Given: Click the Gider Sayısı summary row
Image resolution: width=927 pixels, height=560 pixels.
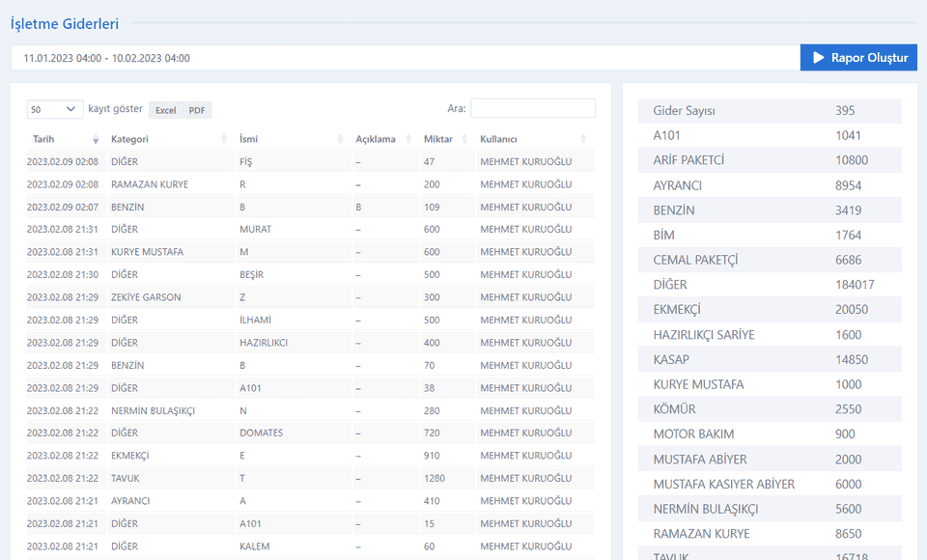Looking at the screenshot, I should tap(770, 111).
